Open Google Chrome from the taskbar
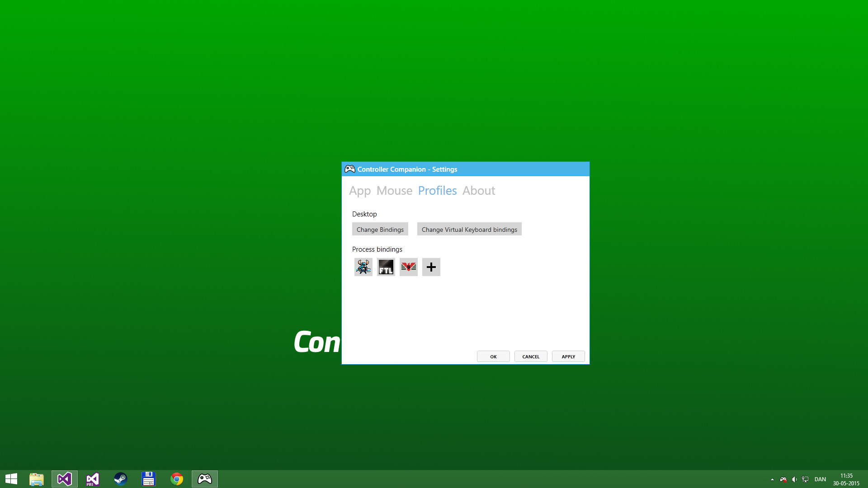868x488 pixels. [176, 479]
